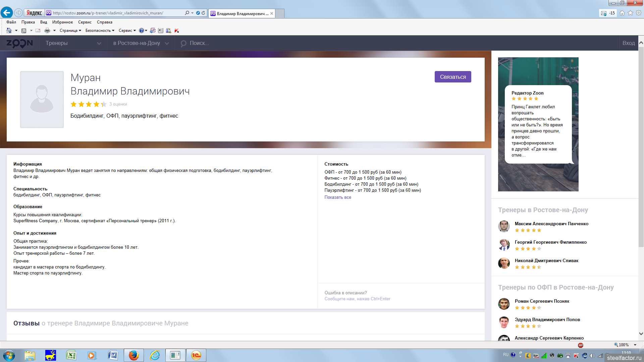644x362 pixels.
Task: Close the current browser tab
Action: (272, 13)
